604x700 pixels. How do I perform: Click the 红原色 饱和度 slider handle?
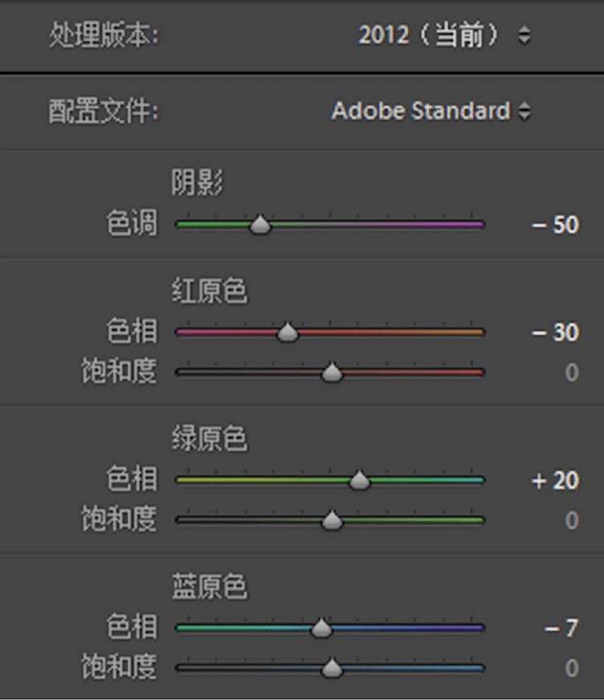(x=332, y=372)
